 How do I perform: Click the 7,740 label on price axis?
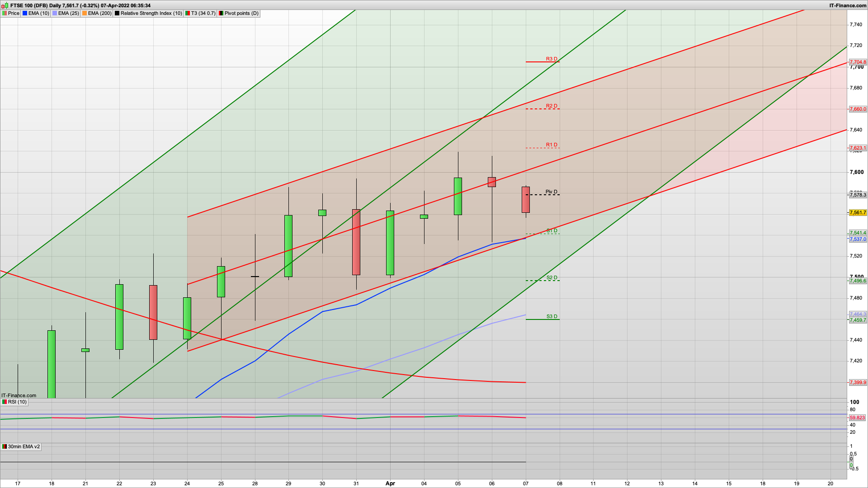[x=856, y=24]
